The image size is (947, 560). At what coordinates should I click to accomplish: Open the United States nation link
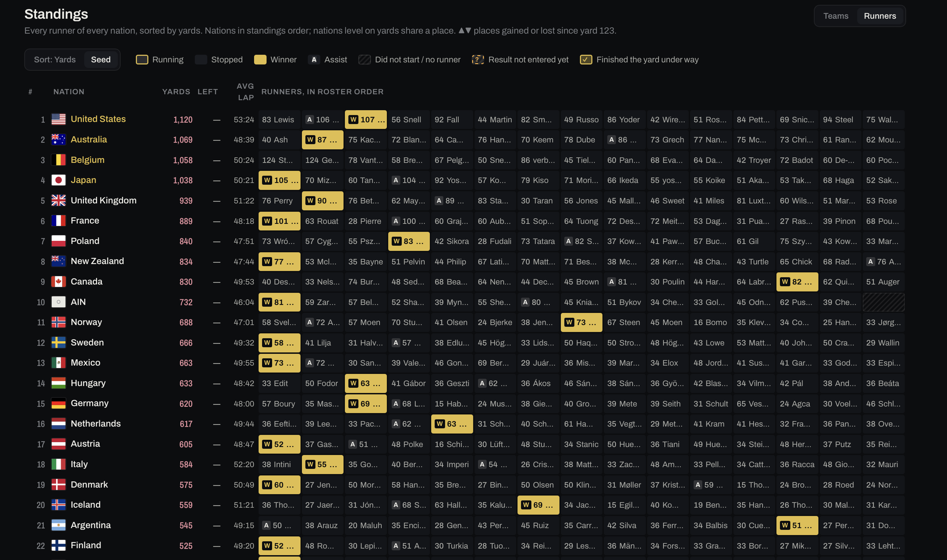tap(98, 119)
